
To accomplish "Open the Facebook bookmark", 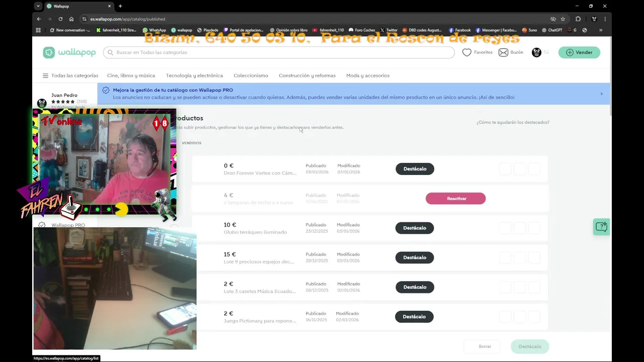I will pyautogui.click(x=460, y=30).
